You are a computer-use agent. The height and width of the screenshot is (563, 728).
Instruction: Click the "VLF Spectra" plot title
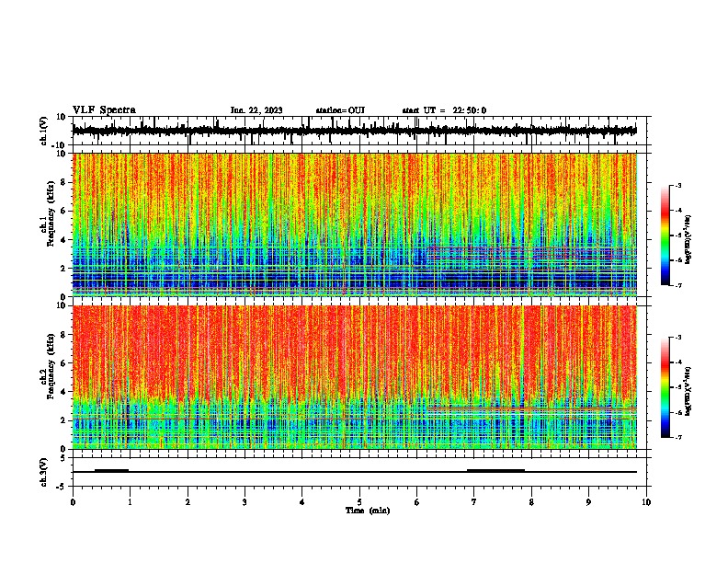pyautogui.click(x=104, y=110)
